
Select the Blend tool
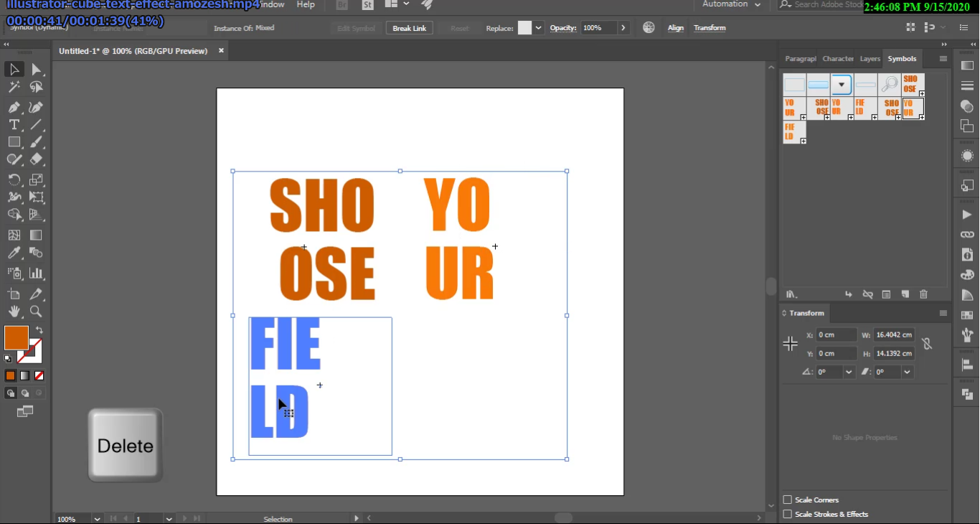pyautogui.click(x=36, y=253)
